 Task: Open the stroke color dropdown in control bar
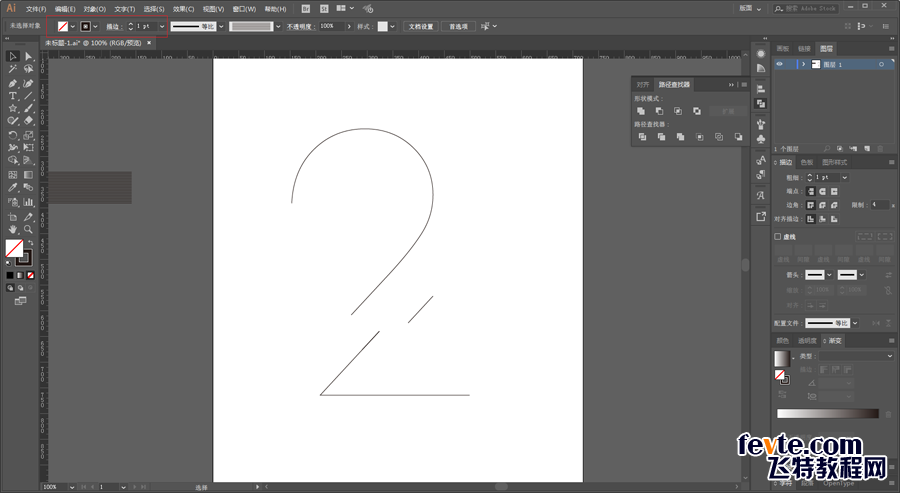pos(95,26)
